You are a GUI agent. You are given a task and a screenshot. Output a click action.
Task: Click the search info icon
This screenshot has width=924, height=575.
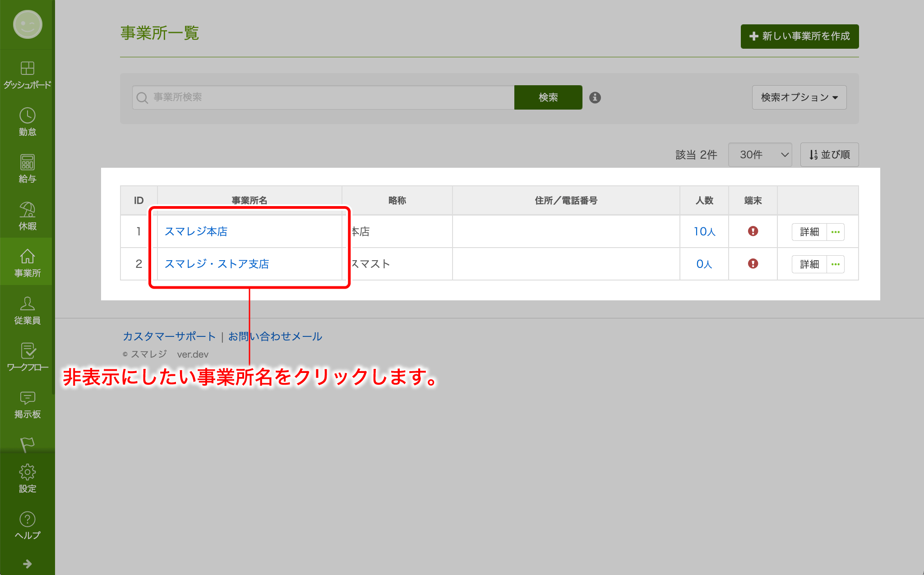pos(595,97)
